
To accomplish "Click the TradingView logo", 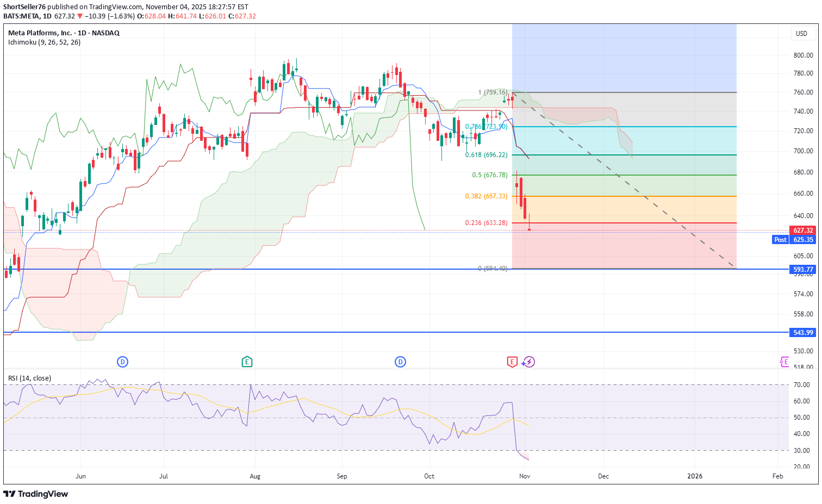I will point(36,494).
